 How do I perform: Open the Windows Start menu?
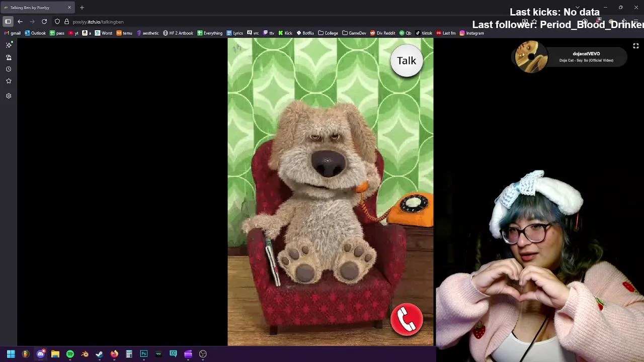pos(11,354)
